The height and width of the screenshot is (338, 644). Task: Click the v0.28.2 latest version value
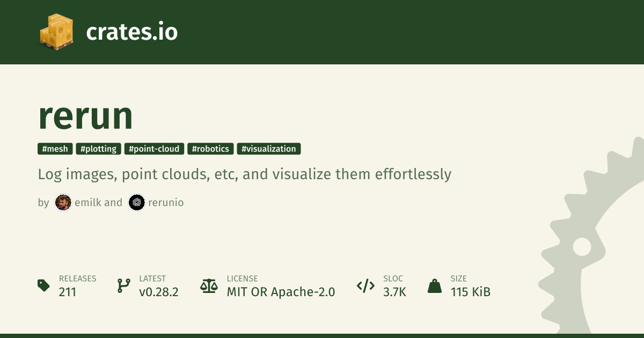(159, 292)
